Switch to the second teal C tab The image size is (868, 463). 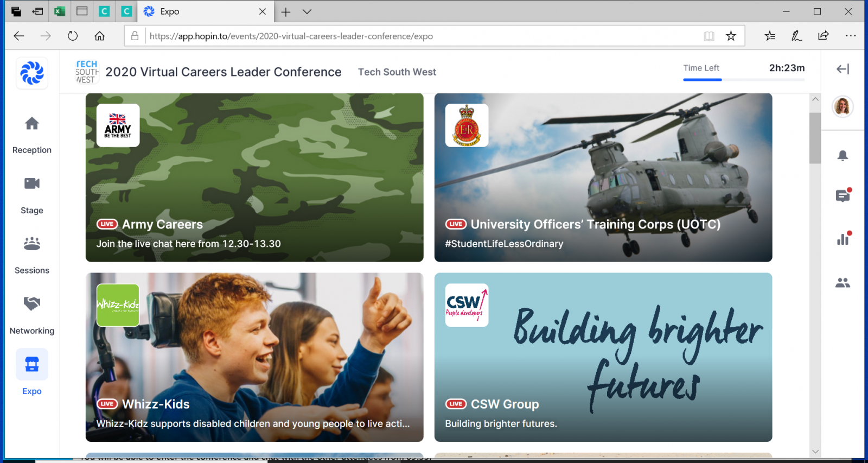126,11
